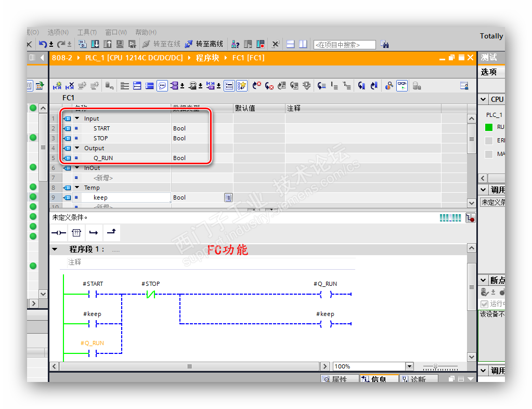Click the Download to device icon

[95, 44]
